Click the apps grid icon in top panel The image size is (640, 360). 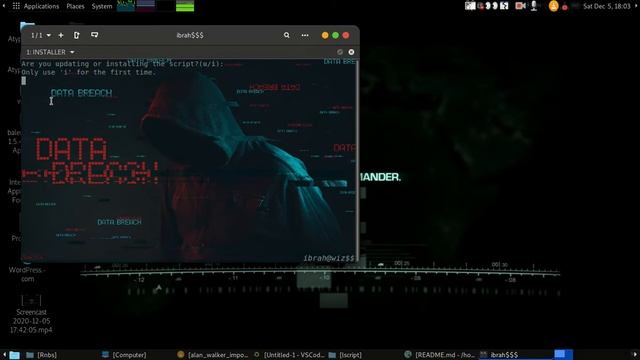(x=16, y=6)
